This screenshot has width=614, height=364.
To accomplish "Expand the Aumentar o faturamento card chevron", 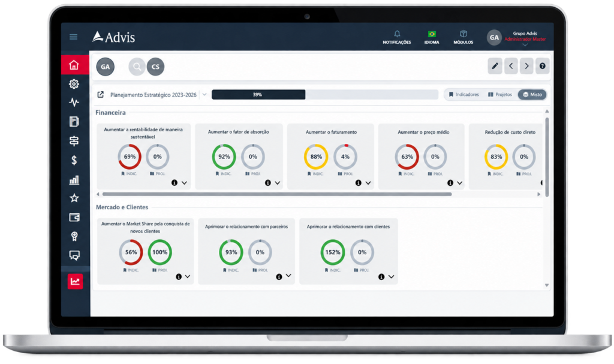I will pyautogui.click(x=368, y=183).
